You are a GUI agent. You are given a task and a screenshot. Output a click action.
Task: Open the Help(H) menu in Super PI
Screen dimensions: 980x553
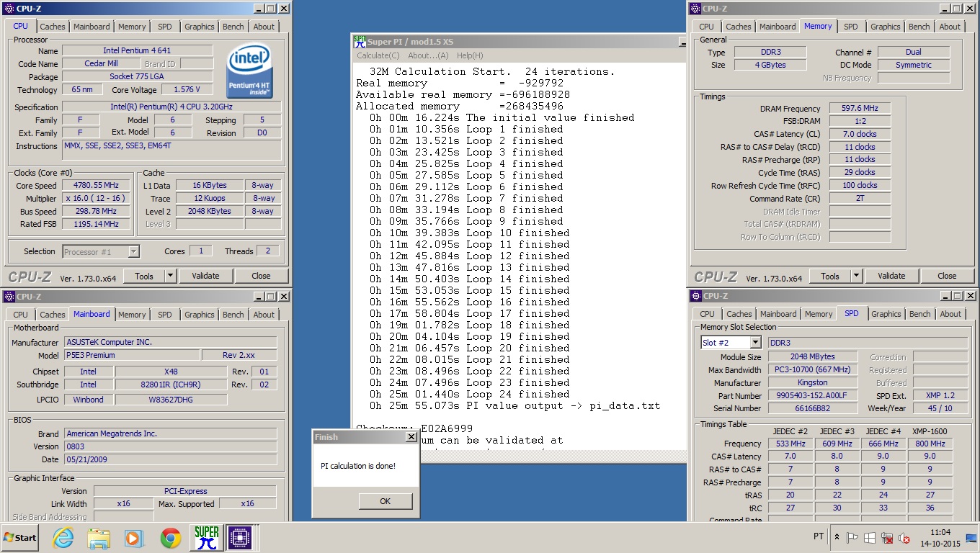tap(470, 55)
